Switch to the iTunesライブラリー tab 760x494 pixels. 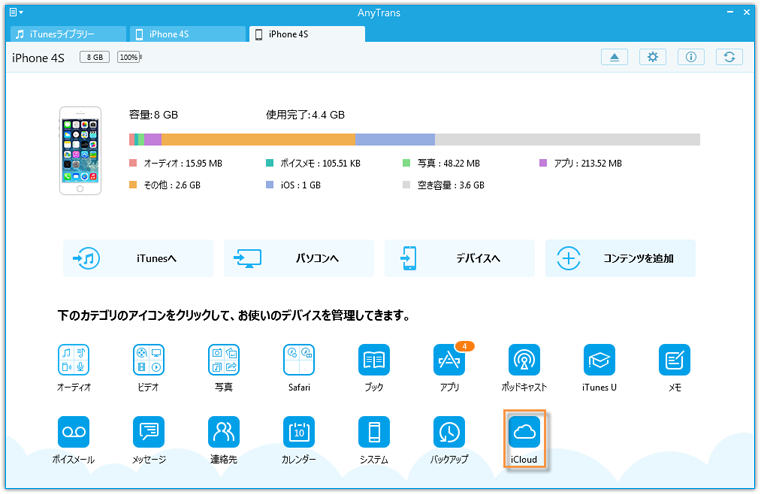click(x=68, y=34)
